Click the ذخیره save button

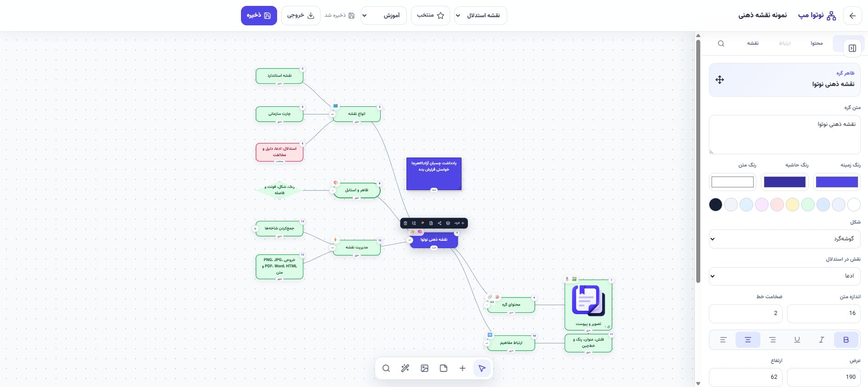coord(259,16)
